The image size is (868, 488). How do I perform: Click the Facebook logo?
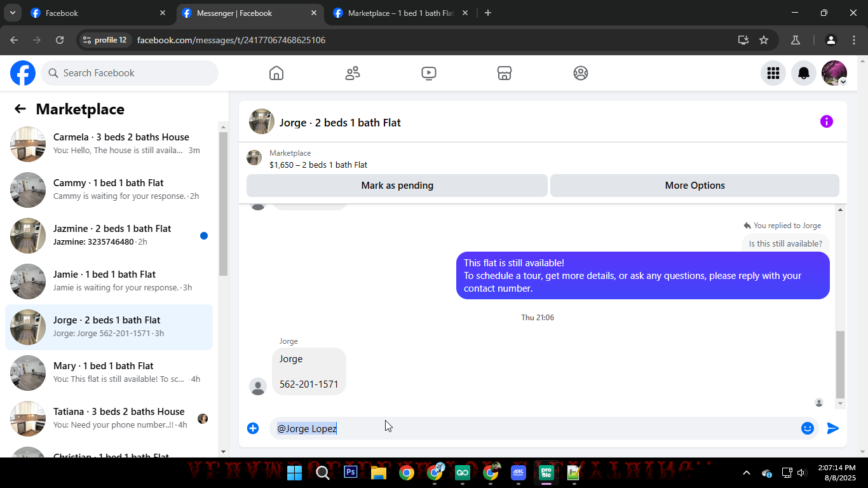click(x=23, y=73)
